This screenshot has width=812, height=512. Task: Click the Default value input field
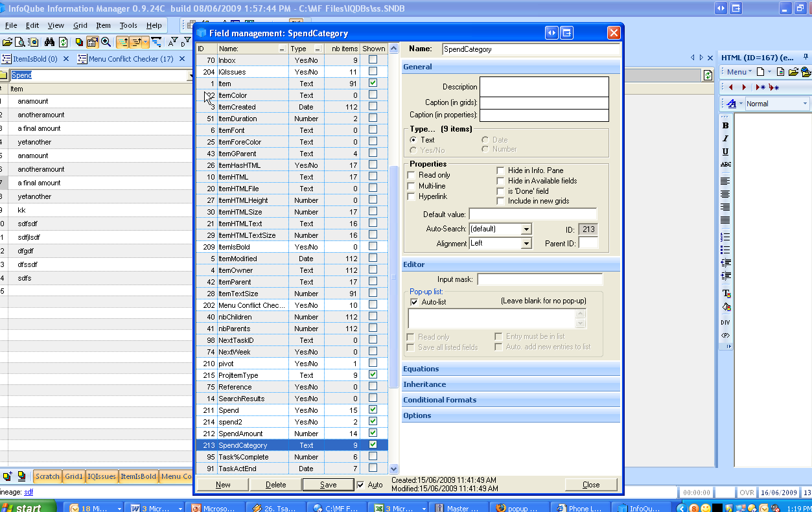[x=533, y=214]
